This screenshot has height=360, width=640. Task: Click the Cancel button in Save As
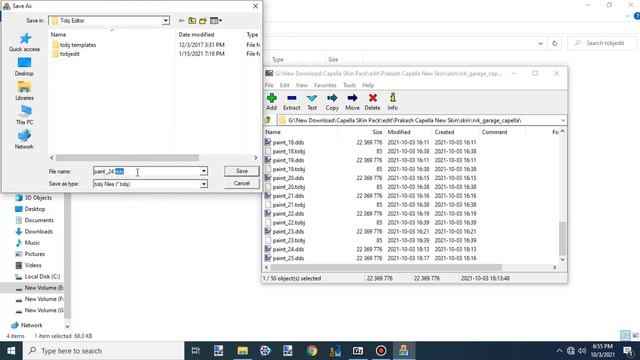coord(242,183)
